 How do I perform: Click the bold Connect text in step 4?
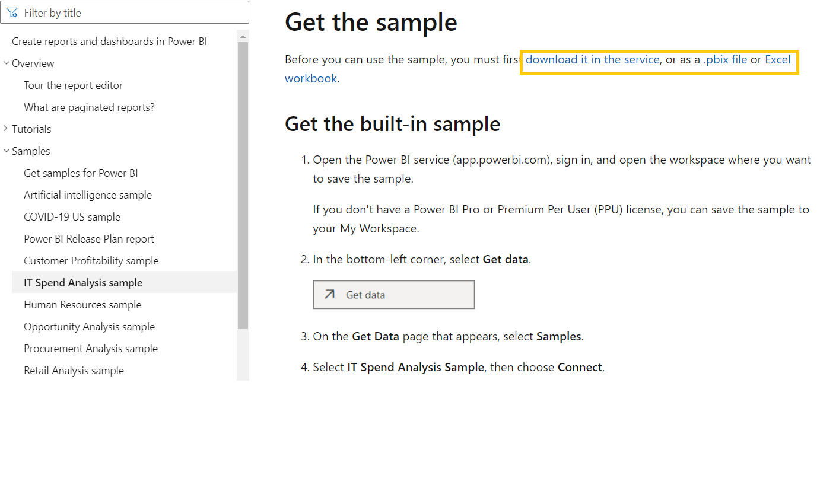[x=580, y=367]
